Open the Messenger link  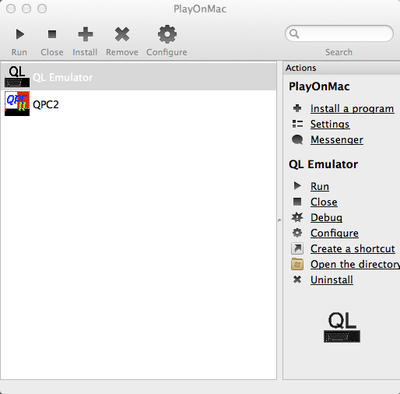coord(337,140)
